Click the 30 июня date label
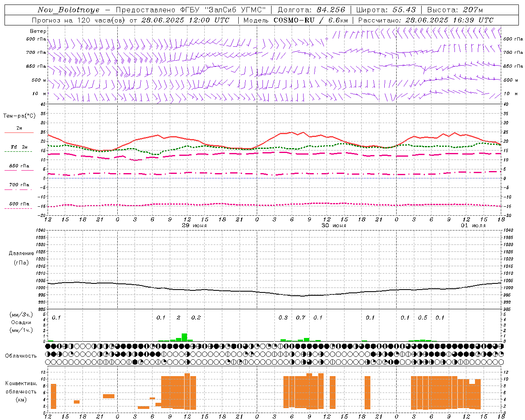Viewport: 525px width, 420px height. [334, 226]
